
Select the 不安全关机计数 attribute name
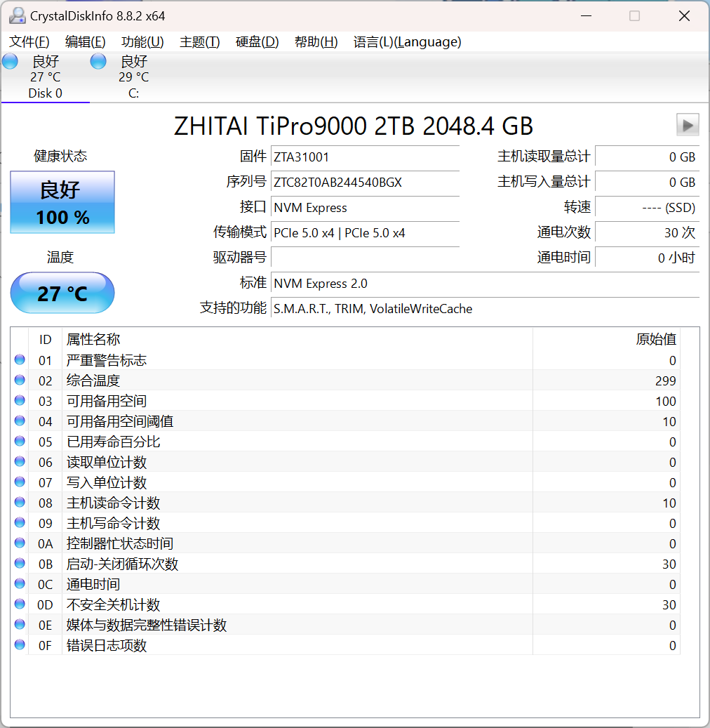113,605
